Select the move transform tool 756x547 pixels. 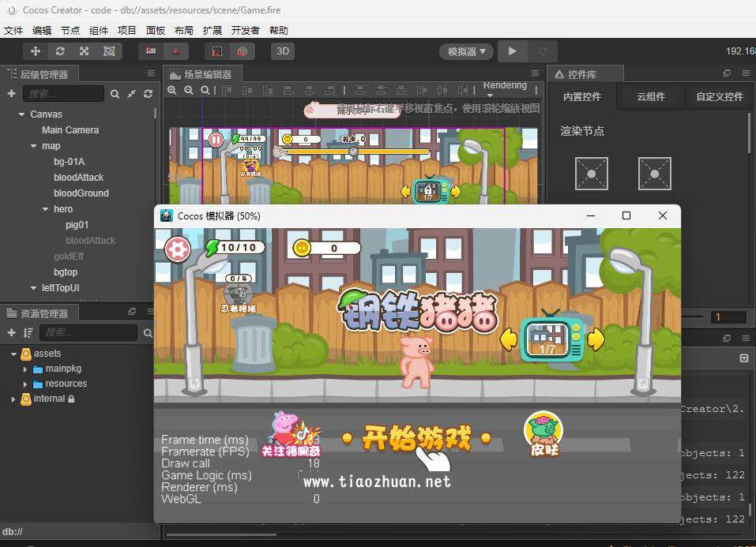click(x=36, y=51)
